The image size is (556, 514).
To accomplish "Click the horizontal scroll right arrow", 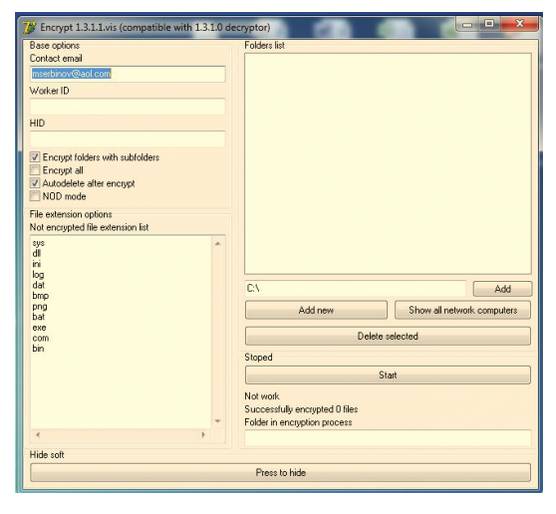I will click(x=203, y=434).
